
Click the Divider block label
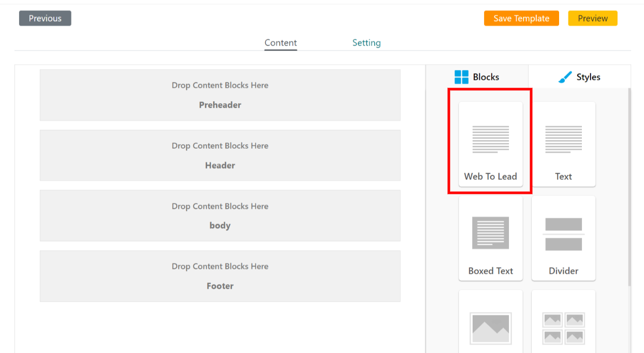[x=564, y=271]
